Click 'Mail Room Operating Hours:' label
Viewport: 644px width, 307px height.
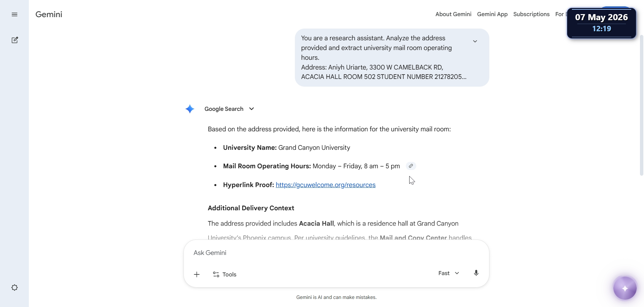pos(267,166)
